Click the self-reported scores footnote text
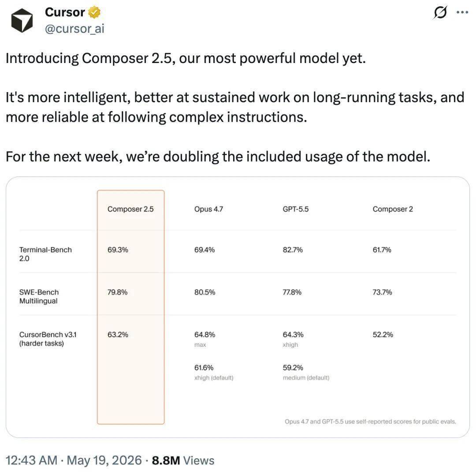 pos(370,422)
